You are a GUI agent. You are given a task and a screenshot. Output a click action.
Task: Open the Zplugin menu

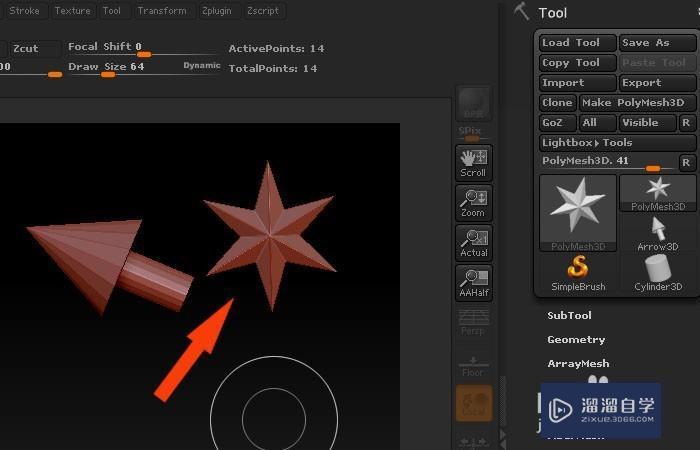point(217,11)
